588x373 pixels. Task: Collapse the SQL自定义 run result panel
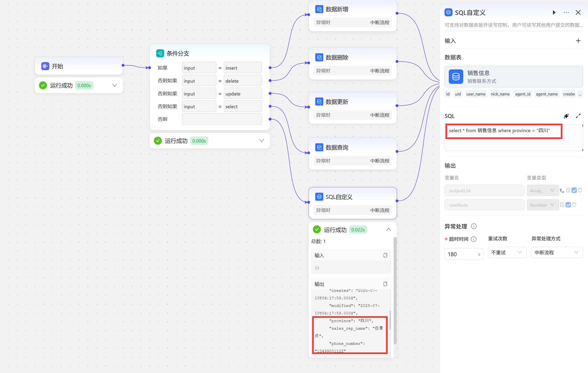389,230
